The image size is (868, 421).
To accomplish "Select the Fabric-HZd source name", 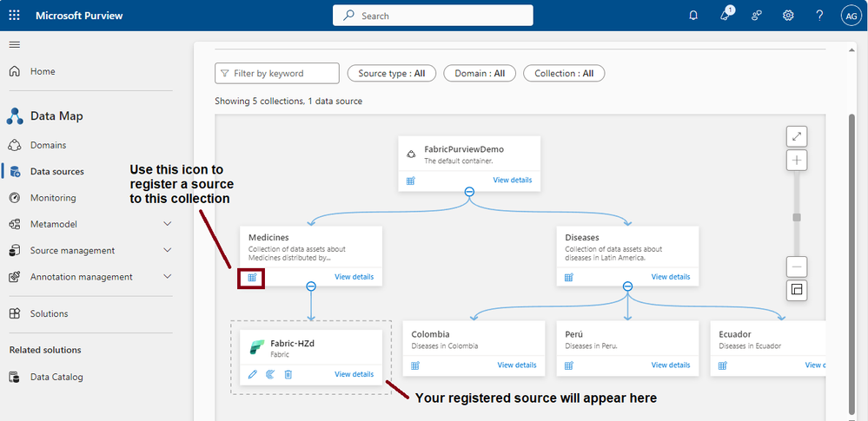I will 292,344.
